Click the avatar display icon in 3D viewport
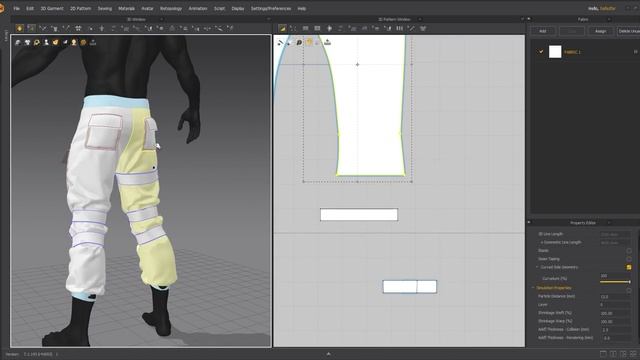The height and width of the screenshot is (360, 640). click(46, 42)
